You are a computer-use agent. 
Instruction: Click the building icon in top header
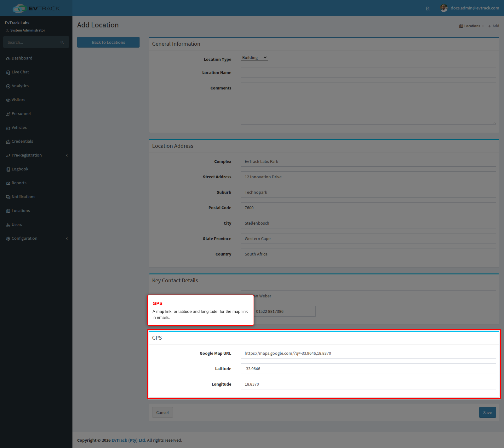click(428, 9)
